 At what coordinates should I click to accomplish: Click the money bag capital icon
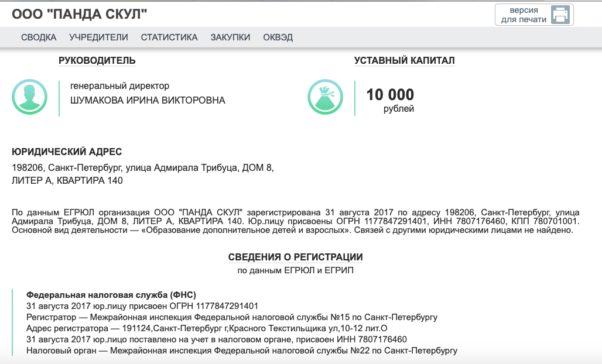pyautogui.click(x=325, y=97)
